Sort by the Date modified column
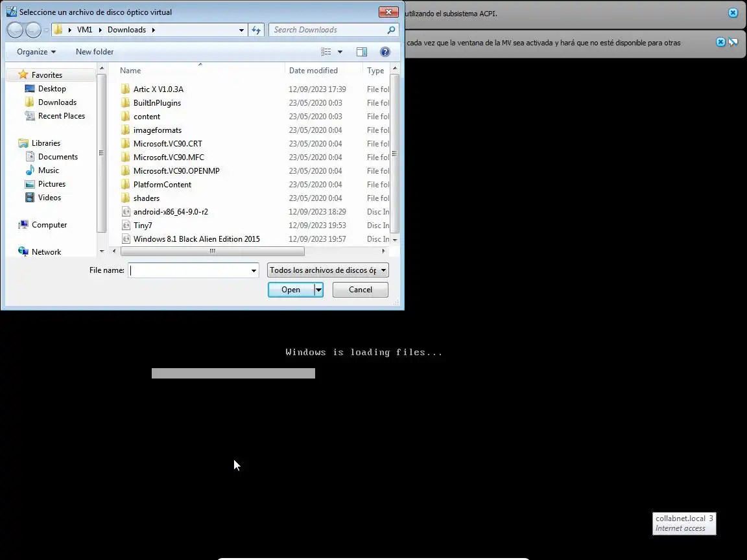This screenshot has width=747, height=560. 313,71
